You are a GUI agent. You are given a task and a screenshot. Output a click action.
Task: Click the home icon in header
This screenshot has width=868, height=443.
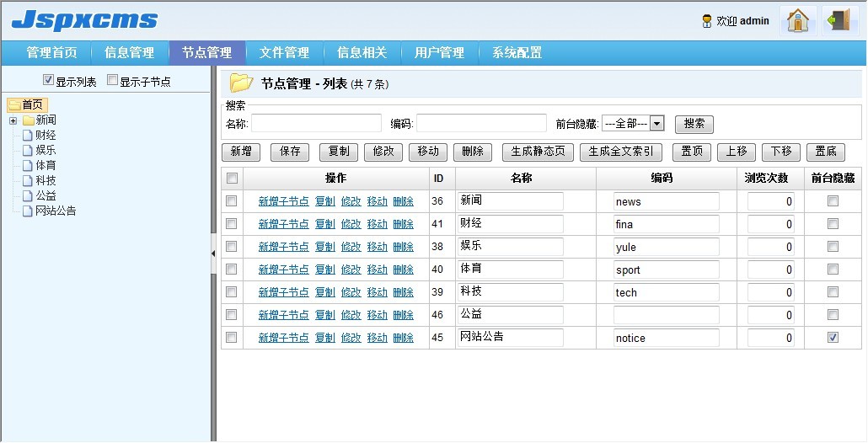click(x=797, y=20)
